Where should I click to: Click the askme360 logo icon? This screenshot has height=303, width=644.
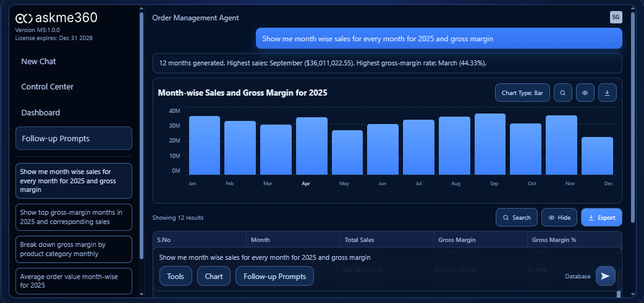(x=24, y=18)
